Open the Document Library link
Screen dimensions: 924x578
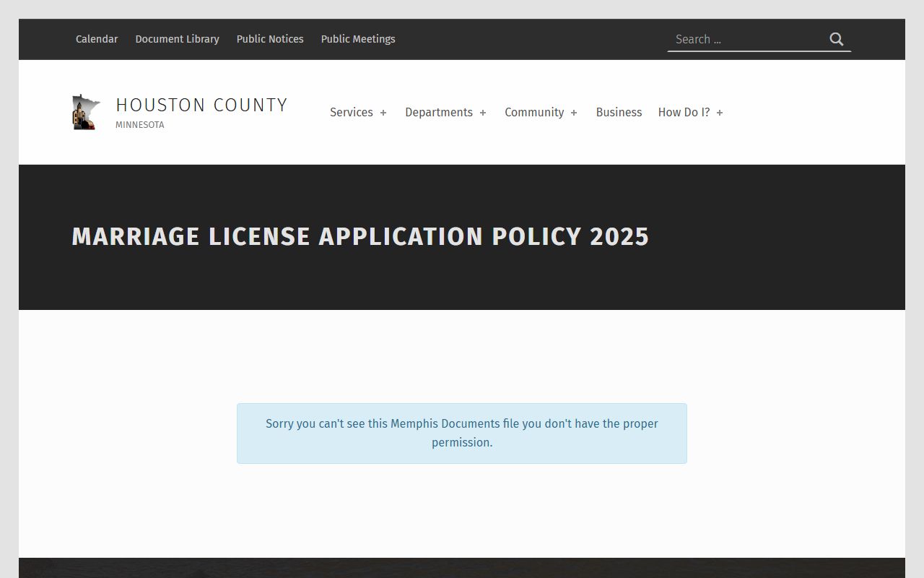(x=177, y=39)
